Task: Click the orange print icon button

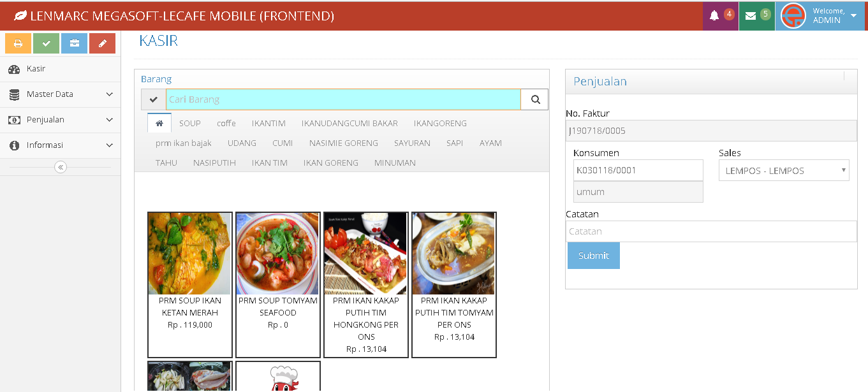Action: click(18, 43)
